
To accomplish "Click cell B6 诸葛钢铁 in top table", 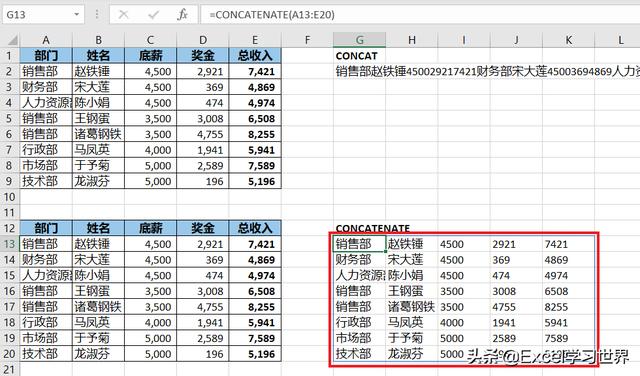I will coord(98,134).
